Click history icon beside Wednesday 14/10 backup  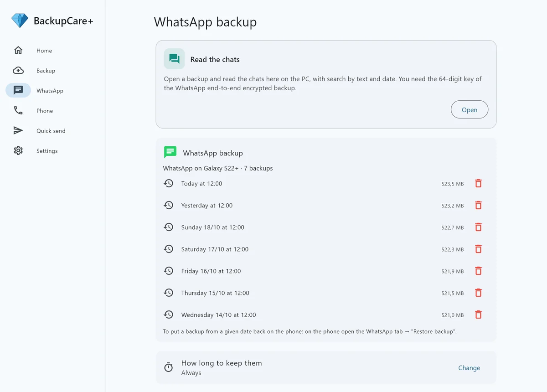pos(169,315)
